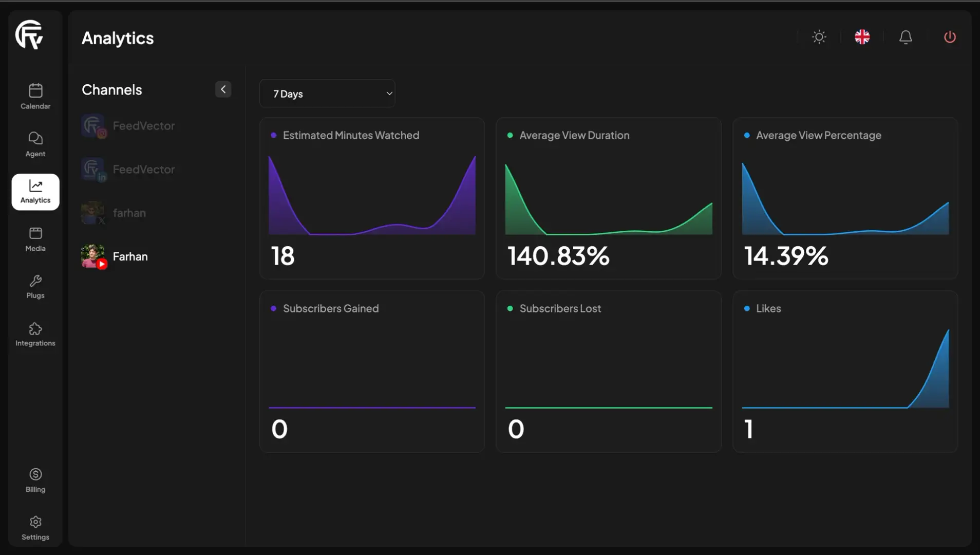Image resolution: width=980 pixels, height=555 pixels.
Task: Open the Billing page
Action: pos(35,481)
